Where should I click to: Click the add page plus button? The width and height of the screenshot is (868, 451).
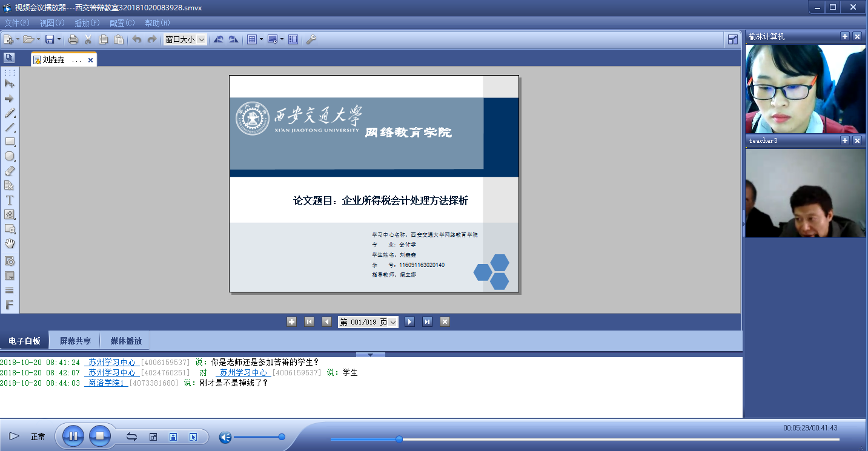(x=291, y=322)
